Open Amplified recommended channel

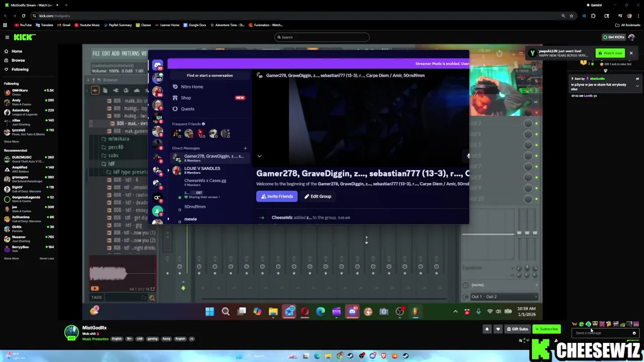[x=29, y=169]
